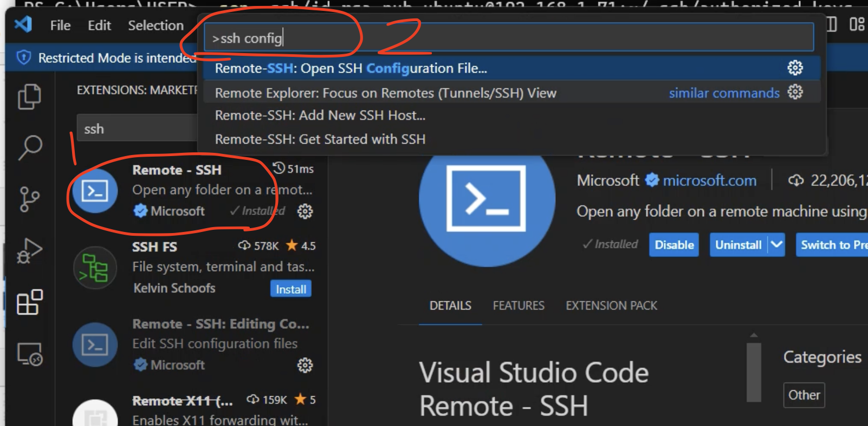Select the Remote - SSH: Editing Co... title
This screenshot has width=868, height=426.
221,324
